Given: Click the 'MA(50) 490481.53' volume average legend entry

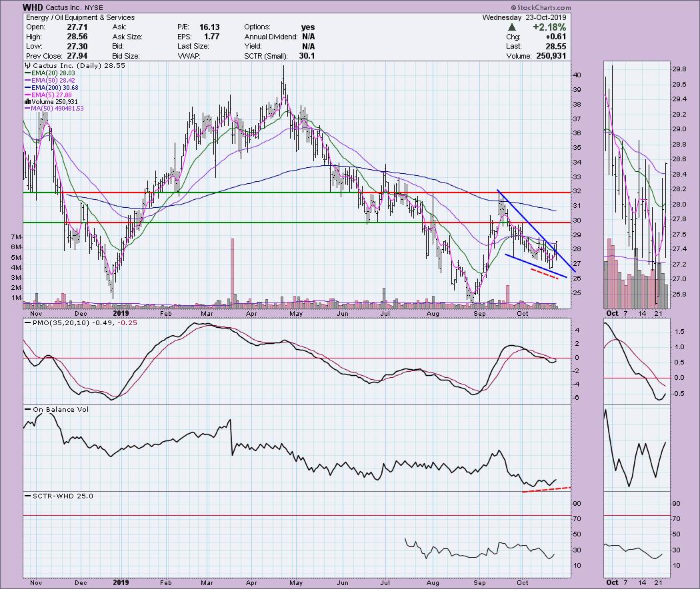Looking at the screenshot, I should pyautogui.click(x=57, y=109).
